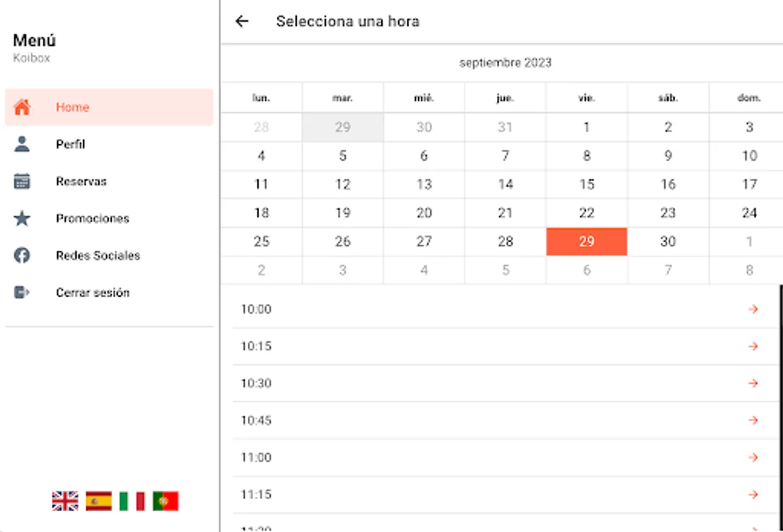
Task: Open the 11:15 time slot arrow
Action: pyautogui.click(x=753, y=494)
